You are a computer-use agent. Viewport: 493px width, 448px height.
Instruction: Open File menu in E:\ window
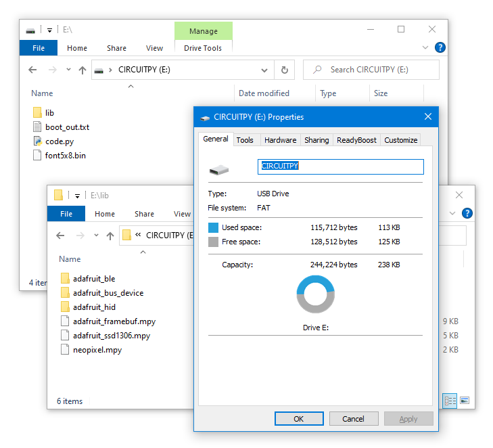coord(39,48)
